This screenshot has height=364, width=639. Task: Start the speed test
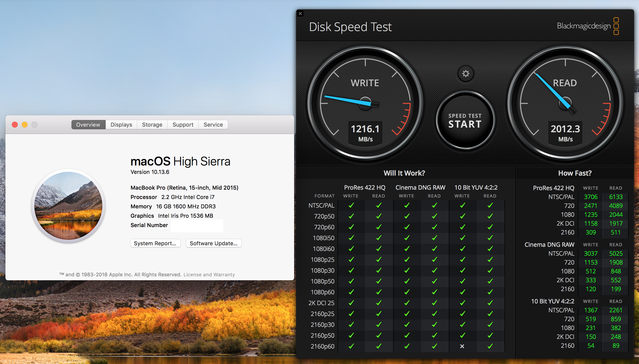465,121
